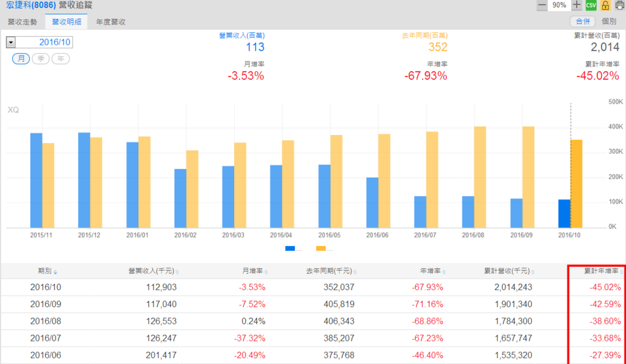Screen dimensions: 626x364
Task: Click cumulative revenue 2,014,243
Action: click(513, 287)
